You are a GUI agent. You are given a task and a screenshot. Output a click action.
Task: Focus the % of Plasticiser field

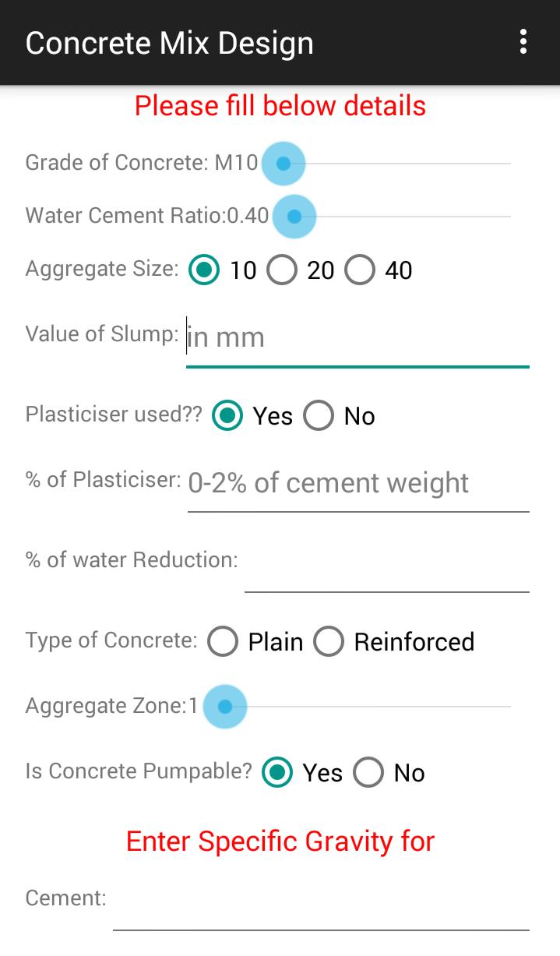(x=357, y=483)
